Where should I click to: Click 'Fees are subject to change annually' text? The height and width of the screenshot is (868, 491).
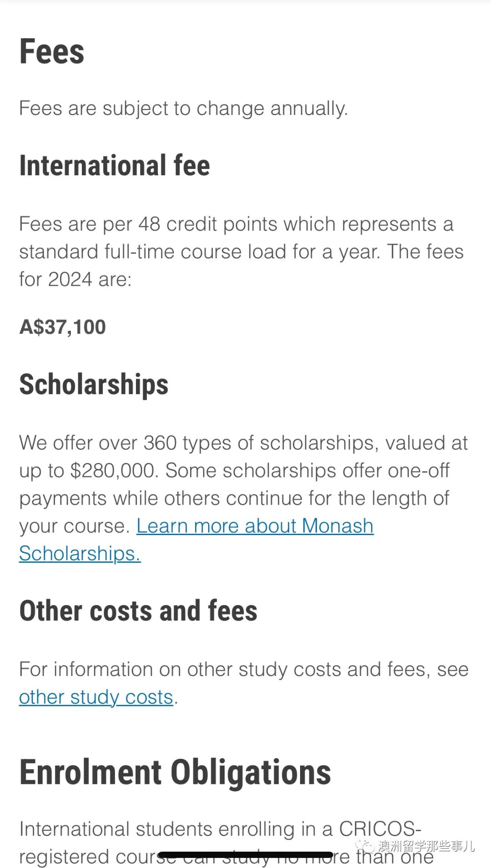(x=183, y=109)
